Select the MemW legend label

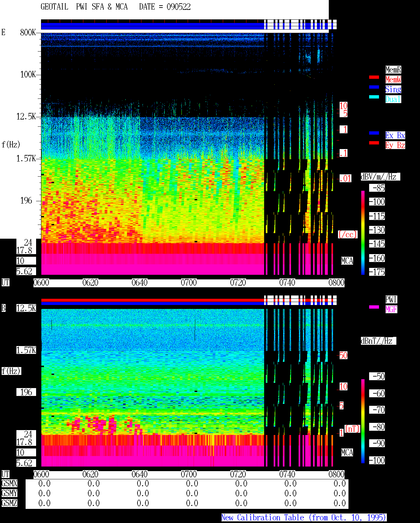point(393,79)
